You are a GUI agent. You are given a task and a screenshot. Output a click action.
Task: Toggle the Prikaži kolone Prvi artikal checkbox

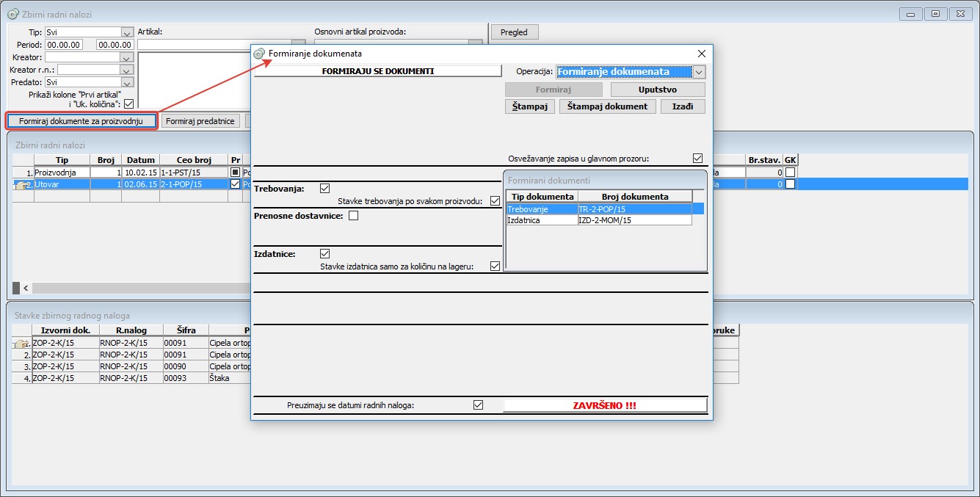[x=129, y=104]
